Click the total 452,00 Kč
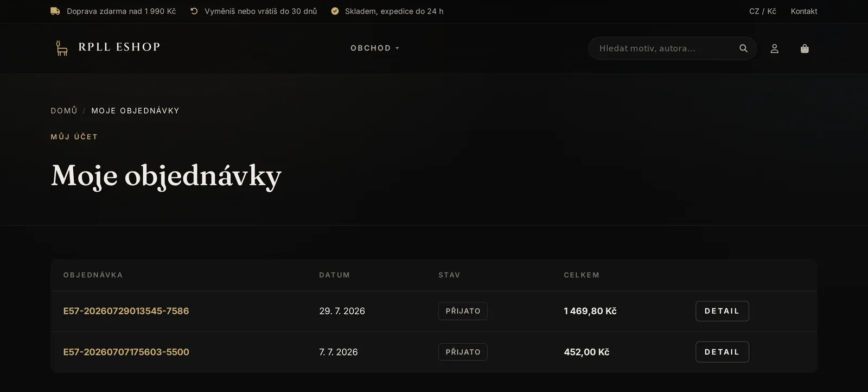This screenshot has height=392, width=868. (x=586, y=352)
